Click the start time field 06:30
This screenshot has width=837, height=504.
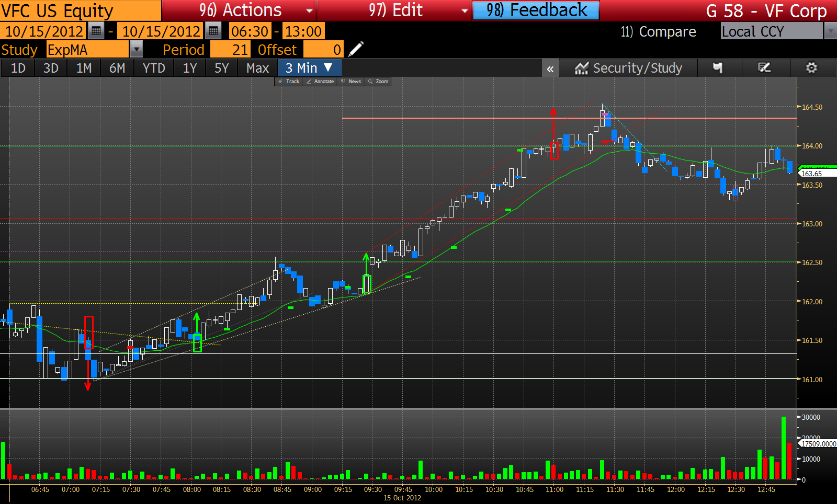pos(250,31)
